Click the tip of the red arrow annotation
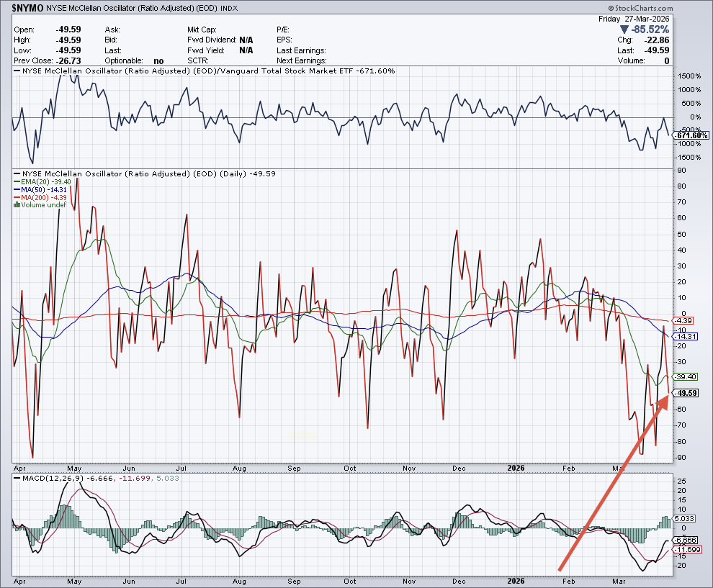The height and width of the screenshot is (588, 713). pos(666,399)
